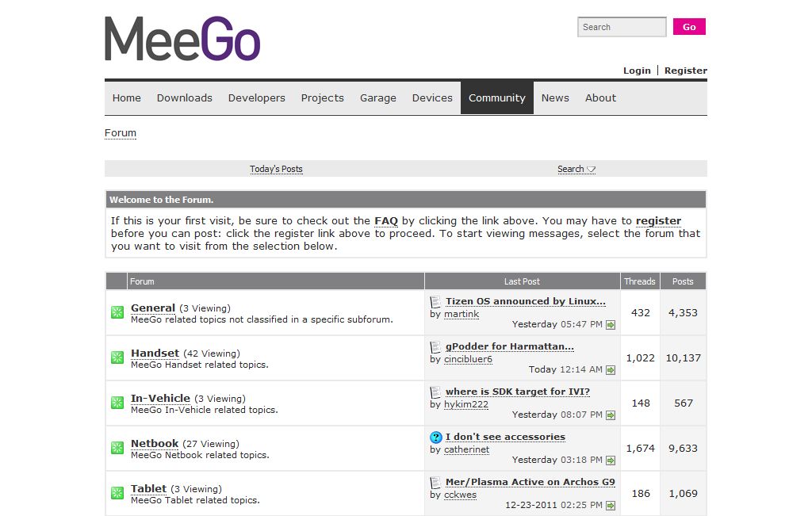Screen dimensions: 812x516
Task: Open the About menu item
Action: coord(600,97)
